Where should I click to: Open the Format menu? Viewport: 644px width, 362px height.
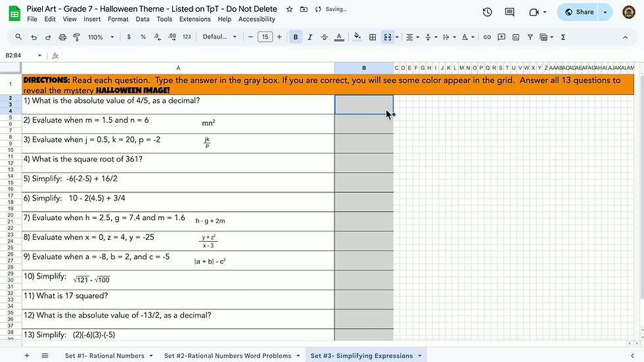point(118,19)
